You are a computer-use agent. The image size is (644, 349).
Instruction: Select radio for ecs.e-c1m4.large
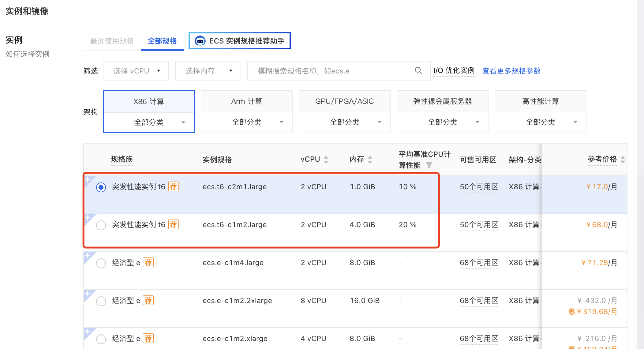click(x=101, y=263)
